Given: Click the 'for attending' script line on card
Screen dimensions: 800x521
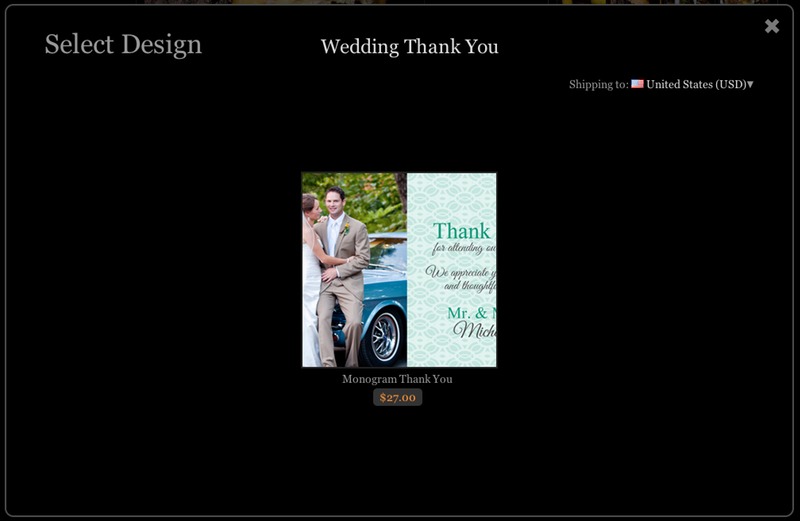Looking at the screenshot, I should [x=463, y=248].
